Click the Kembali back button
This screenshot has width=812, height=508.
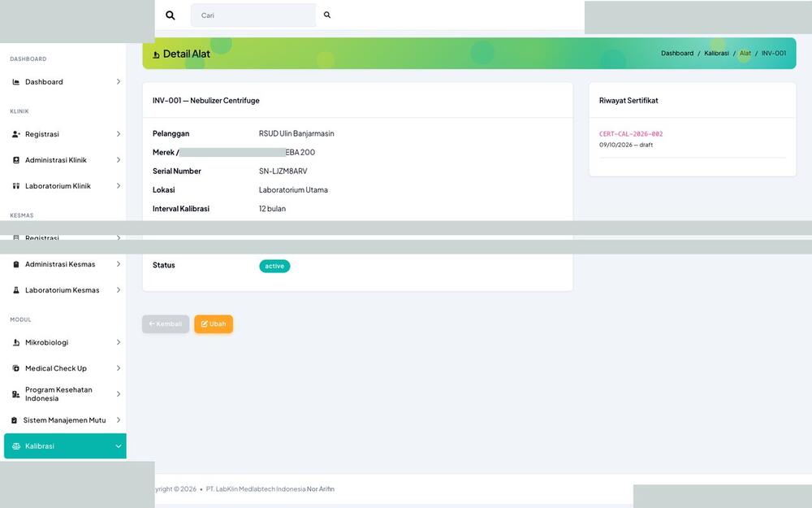(x=165, y=324)
